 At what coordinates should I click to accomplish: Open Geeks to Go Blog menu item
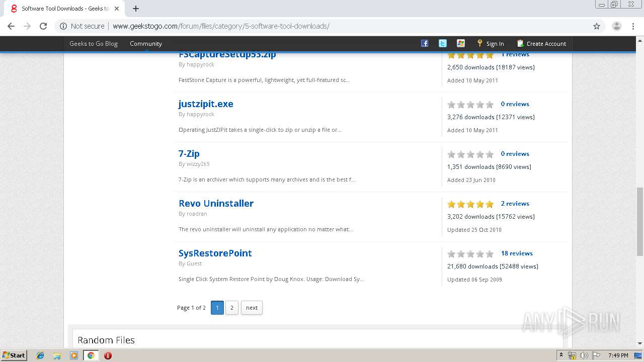pyautogui.click(x=94, y=44)
